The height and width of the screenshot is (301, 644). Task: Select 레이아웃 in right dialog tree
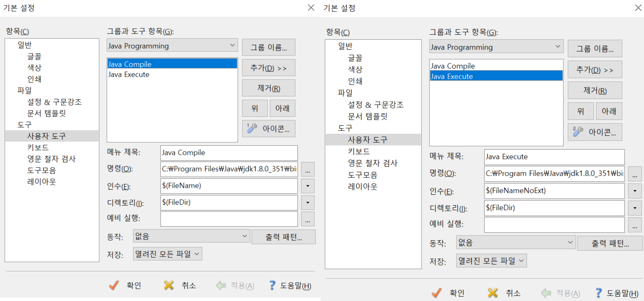pos(363,187)
